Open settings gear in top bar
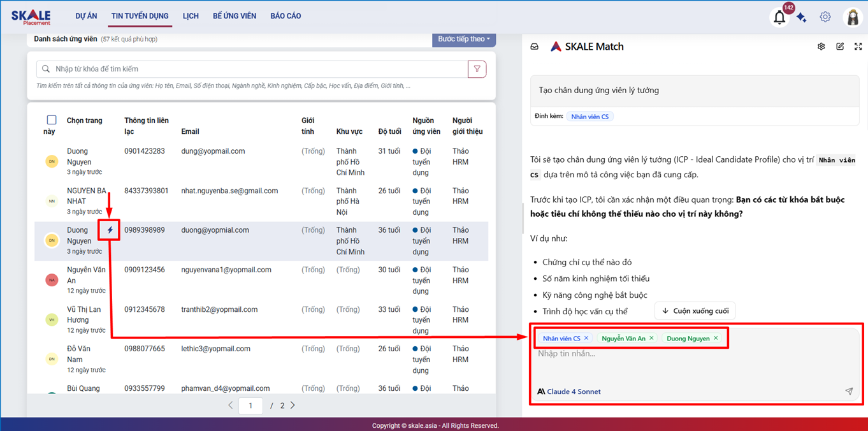The width and height of the screenshot is (868, 431). click(x=825, y=17)
